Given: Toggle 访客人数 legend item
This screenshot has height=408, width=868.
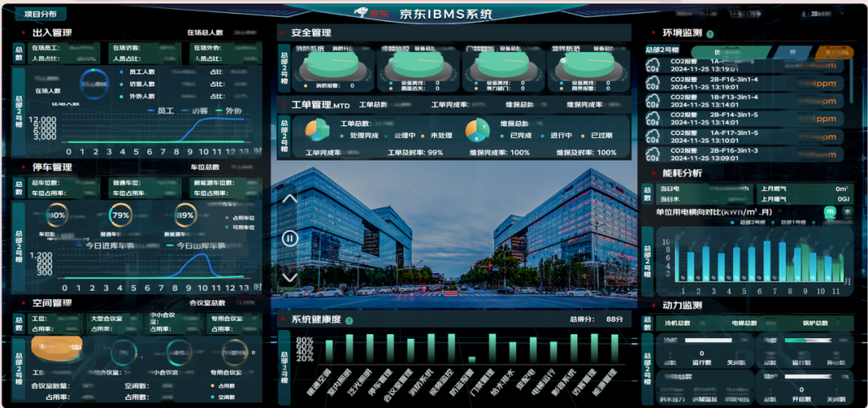Looking at the screenshot, I should [x=137, y=84].
